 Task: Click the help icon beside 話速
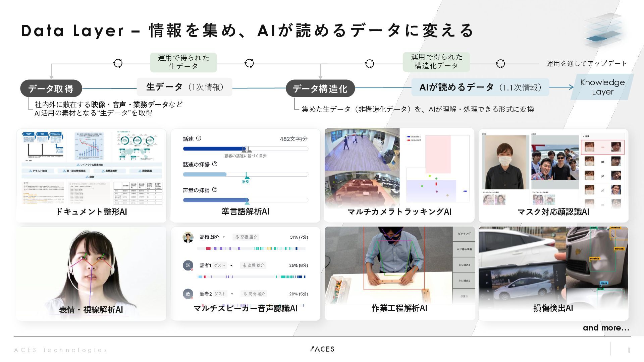(199, 138)
